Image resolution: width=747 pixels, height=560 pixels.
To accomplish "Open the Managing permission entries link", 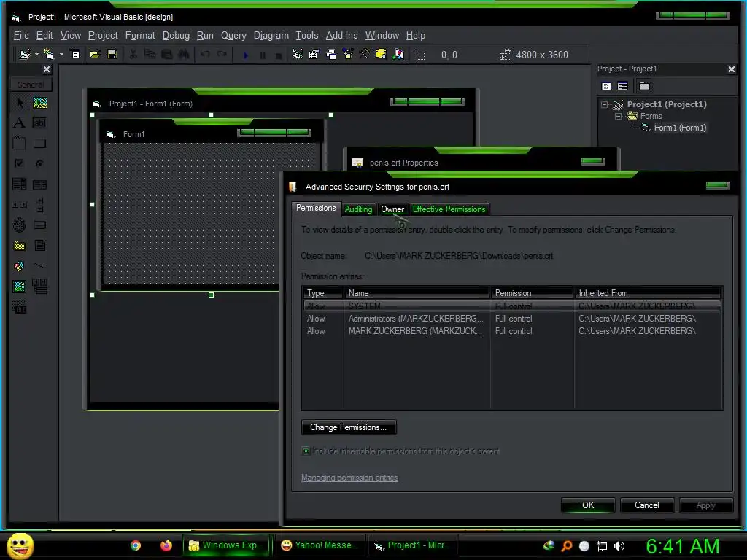I will pyautogui.click(x=349, y=478).
